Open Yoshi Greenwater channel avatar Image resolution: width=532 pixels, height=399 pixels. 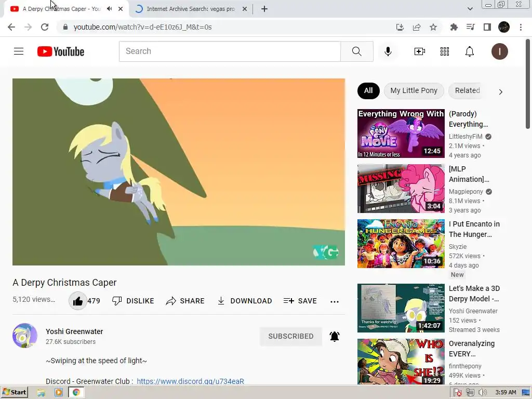click(25, 336)
